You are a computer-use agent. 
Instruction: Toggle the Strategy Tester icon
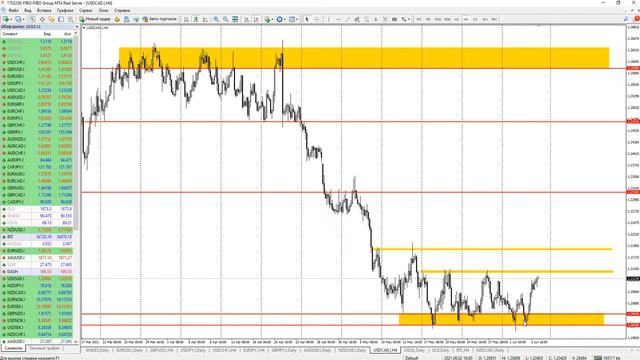click(x=70, y=19)
